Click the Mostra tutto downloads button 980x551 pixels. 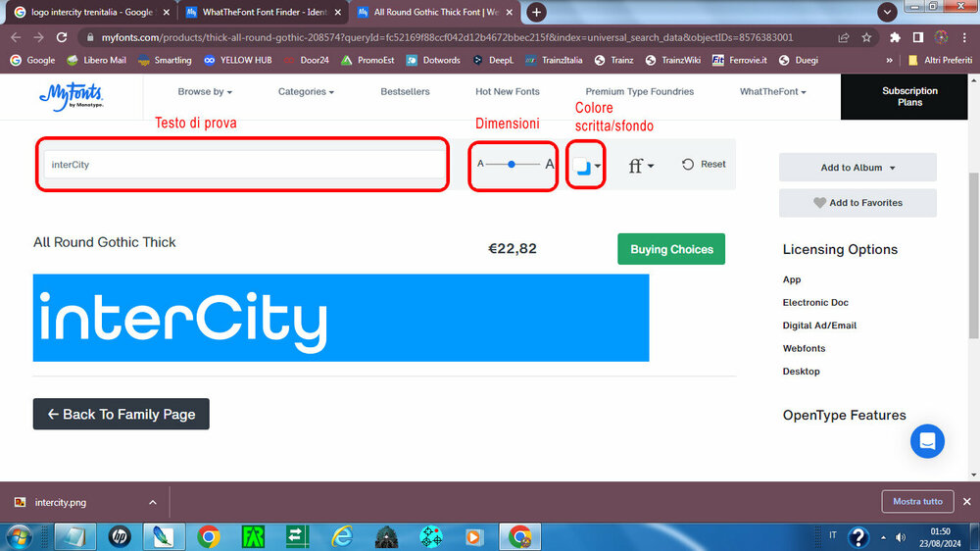[917, 502]
